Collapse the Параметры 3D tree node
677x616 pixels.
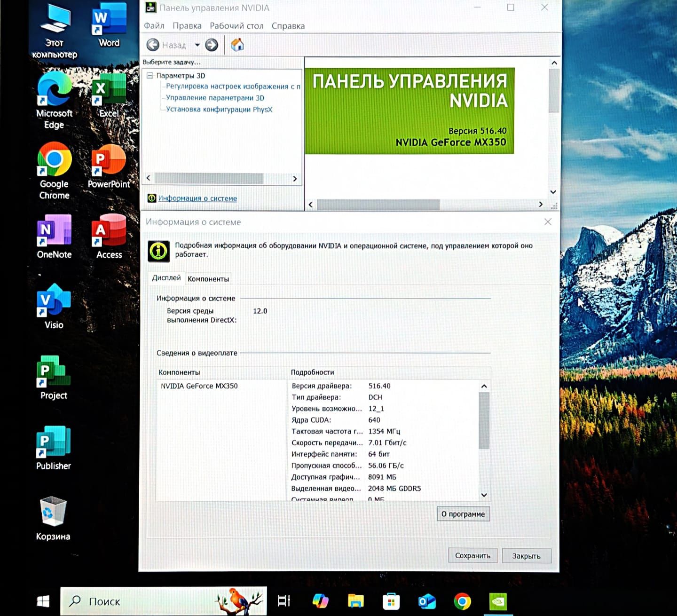pos(150,75)
